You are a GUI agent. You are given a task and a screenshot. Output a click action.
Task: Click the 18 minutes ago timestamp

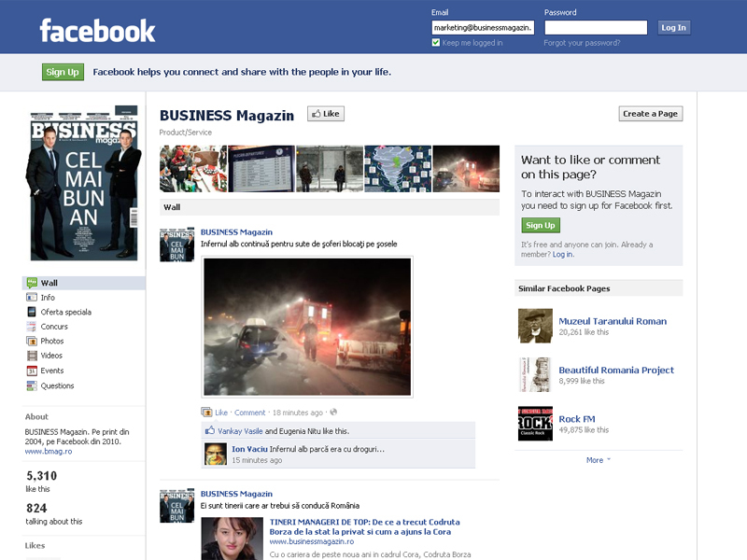298,413
